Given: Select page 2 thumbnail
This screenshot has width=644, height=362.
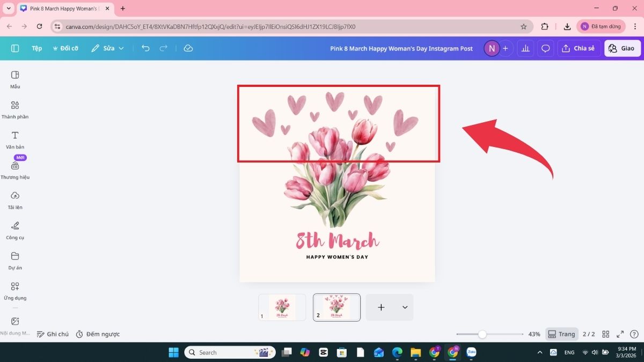Looking at the screenshot, I should point(336,307).
